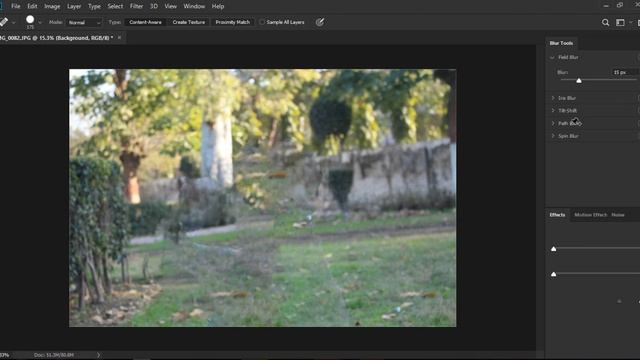
Task: Switch to the Motion Effects tab
Action: pos(590,215)
